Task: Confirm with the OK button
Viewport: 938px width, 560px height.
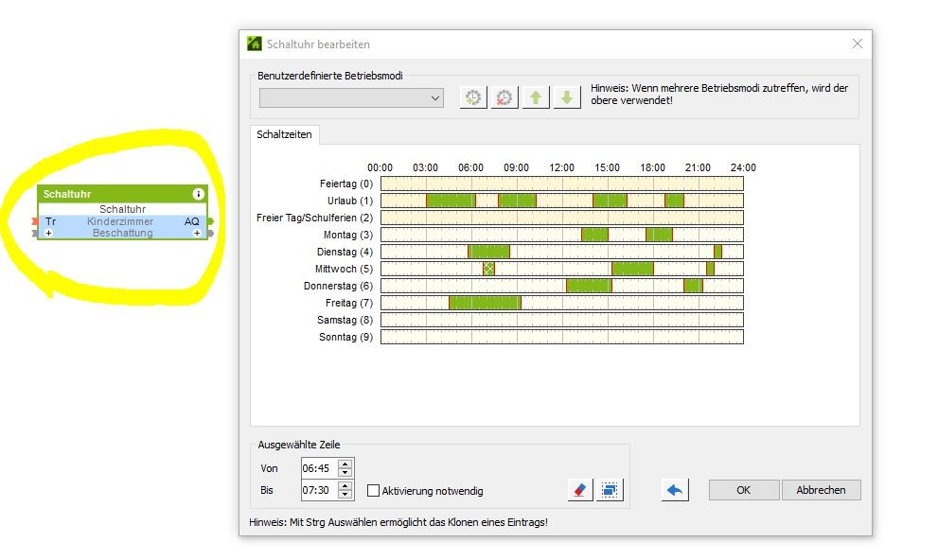Action: click(744, 490)
